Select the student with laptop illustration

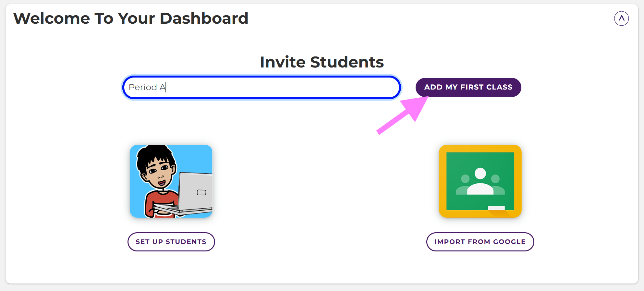click(171, 181)
